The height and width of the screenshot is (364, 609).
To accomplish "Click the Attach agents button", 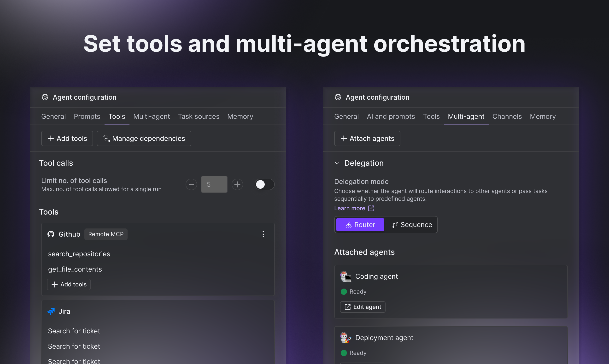I will [x=367, y=139].
